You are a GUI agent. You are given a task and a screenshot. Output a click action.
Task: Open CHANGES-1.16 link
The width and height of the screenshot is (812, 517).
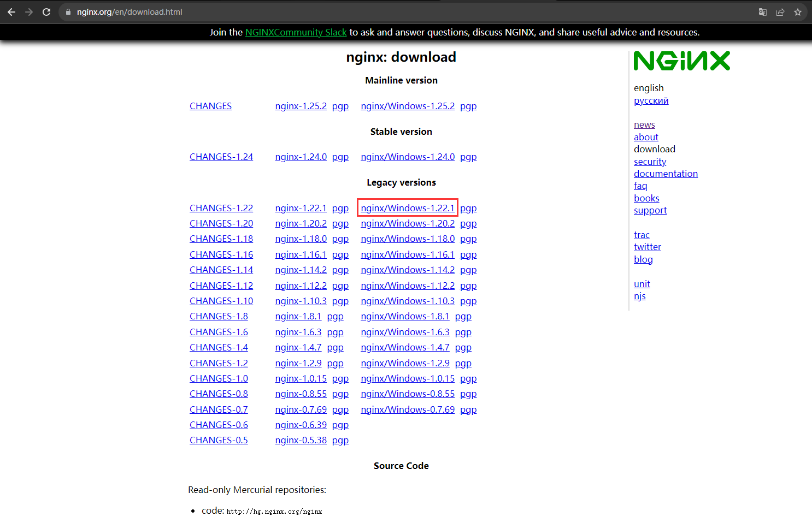(x=221, y=254)
